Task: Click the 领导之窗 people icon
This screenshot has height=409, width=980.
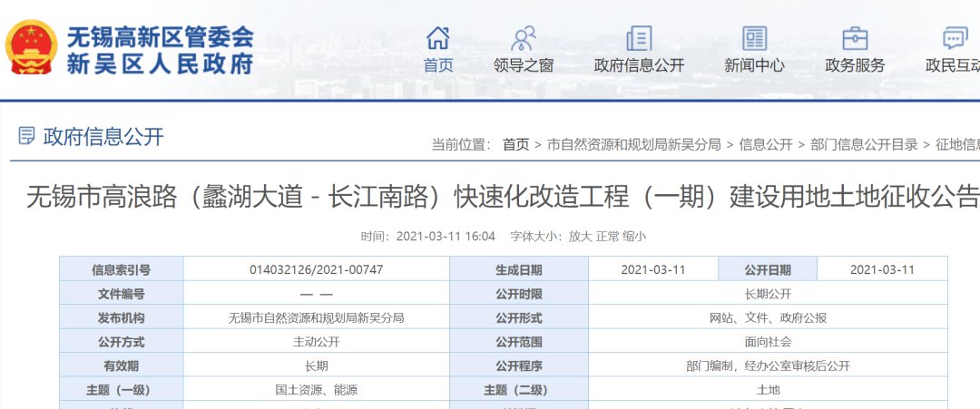Action: 523,38
